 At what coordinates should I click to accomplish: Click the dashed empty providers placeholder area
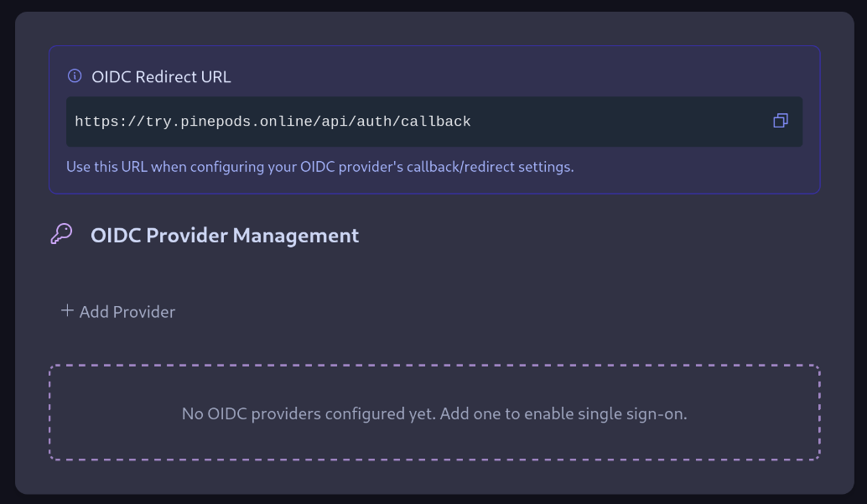(434, 412)
